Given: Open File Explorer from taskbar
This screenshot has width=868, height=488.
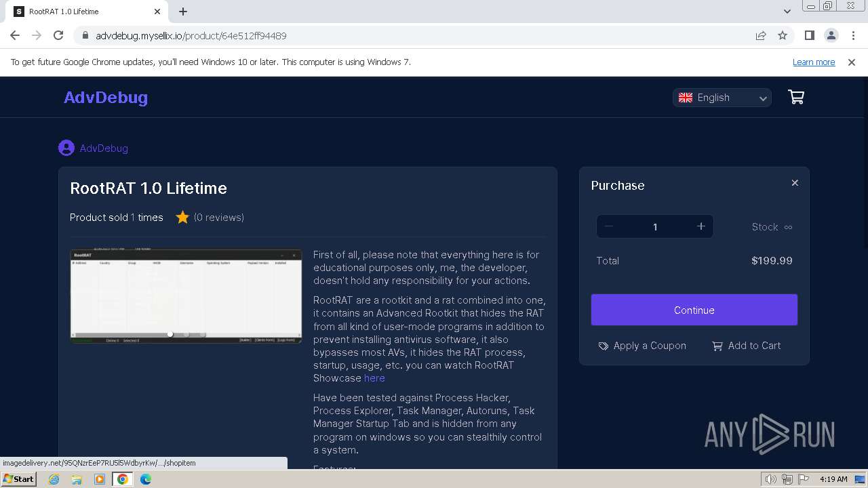Looking at the screenshot, I should pos(77,479).
